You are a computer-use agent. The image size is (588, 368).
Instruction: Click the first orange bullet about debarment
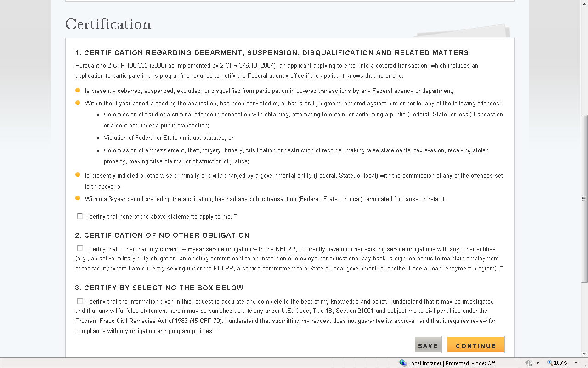78,90
